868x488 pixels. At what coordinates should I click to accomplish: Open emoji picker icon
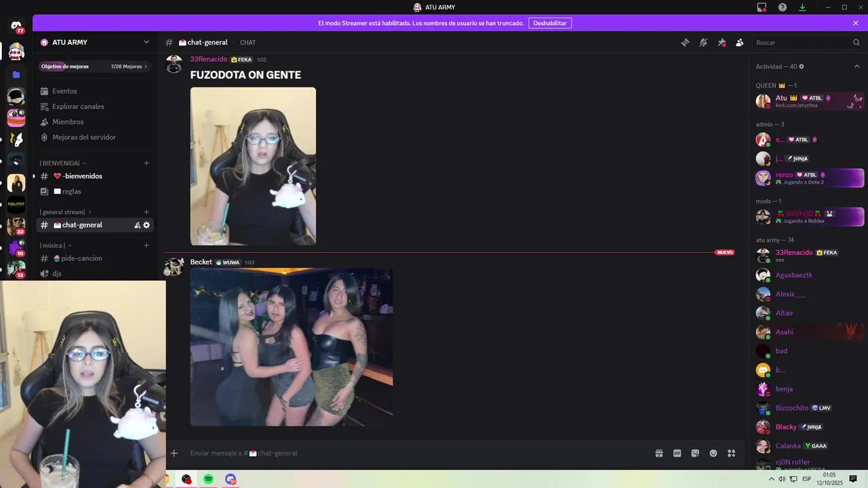713,453
